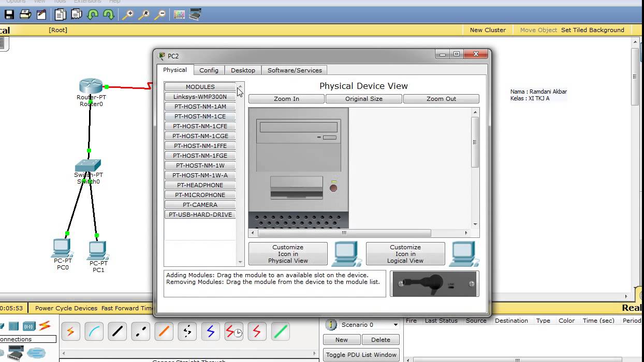Viewport: 644px width, 362px height.
Task: Choose the green Octal cable
Action: pyautogui.click(x=280, y=331)
